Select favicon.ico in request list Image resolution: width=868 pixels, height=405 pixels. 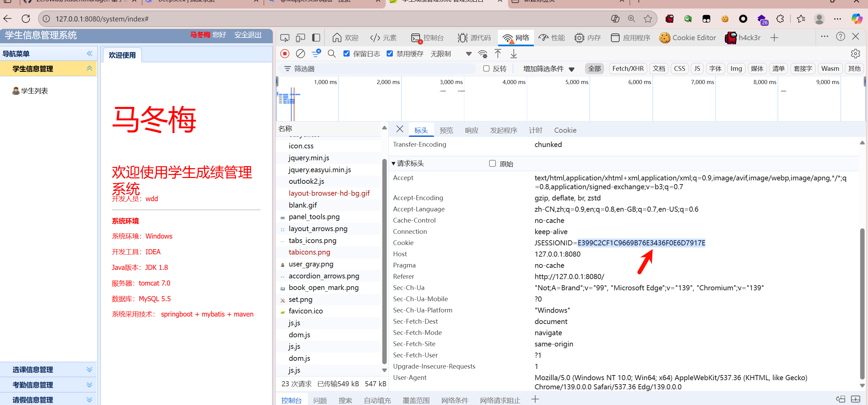tap(305, 311)
